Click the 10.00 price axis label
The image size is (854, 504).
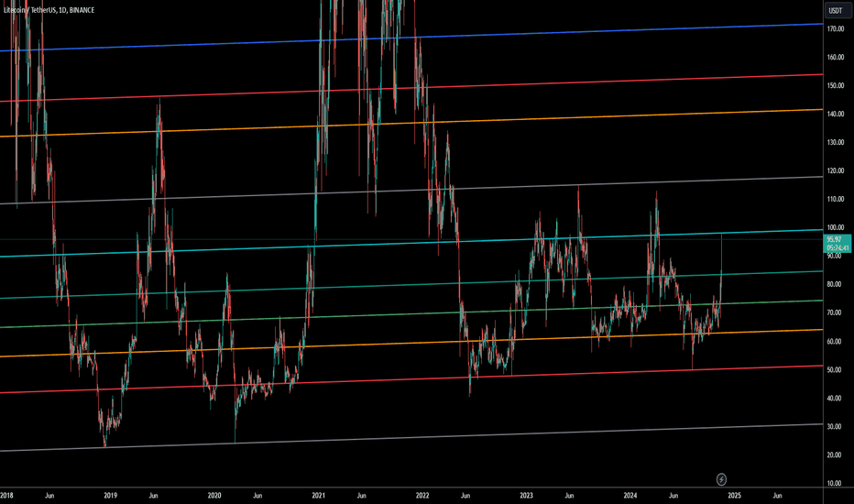tap(835, 483)
